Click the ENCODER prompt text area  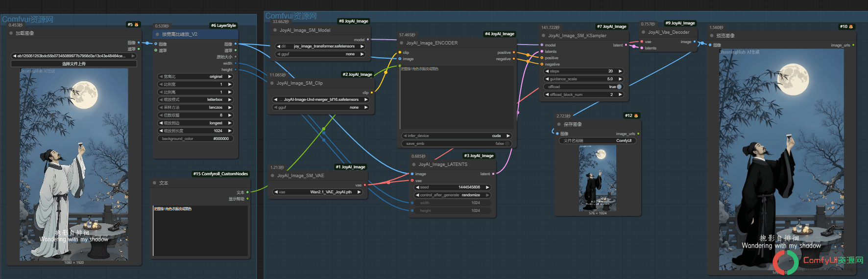(x=457, y=97)
